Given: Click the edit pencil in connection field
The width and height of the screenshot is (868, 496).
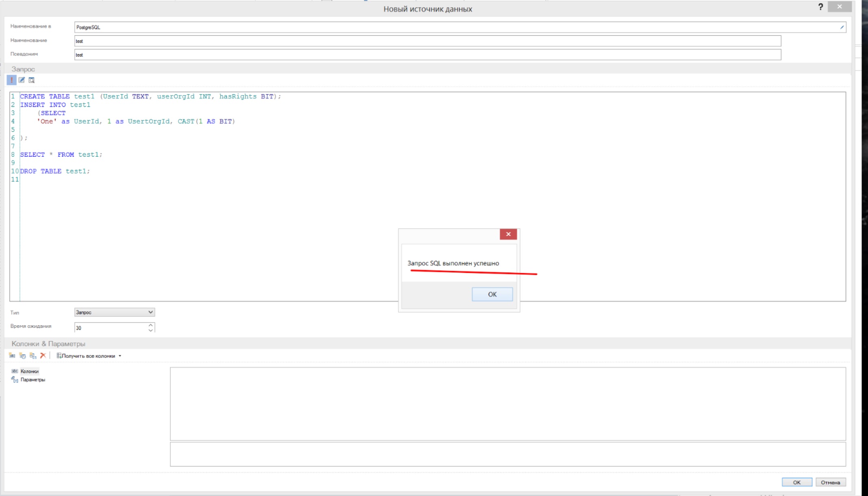Looking at the screenshot, I should [842, 27].
